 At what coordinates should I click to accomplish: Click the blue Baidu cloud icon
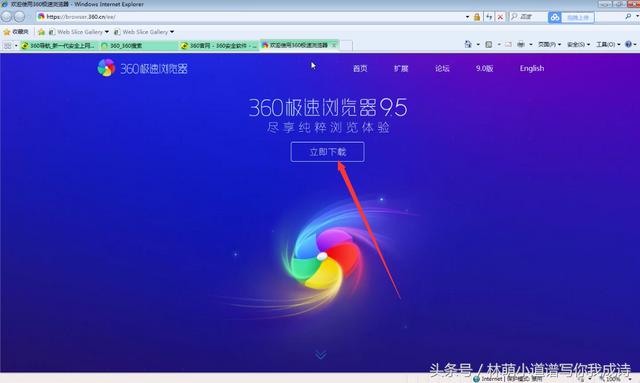coord(554,17)
